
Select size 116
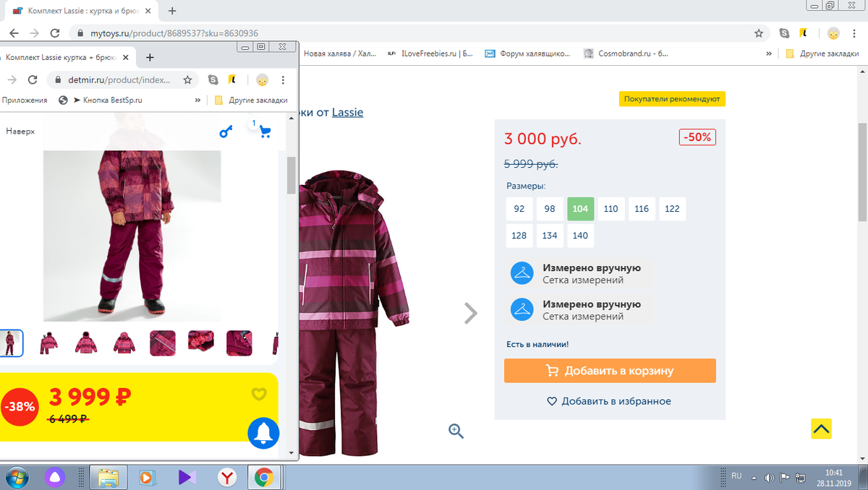point(642,209)
